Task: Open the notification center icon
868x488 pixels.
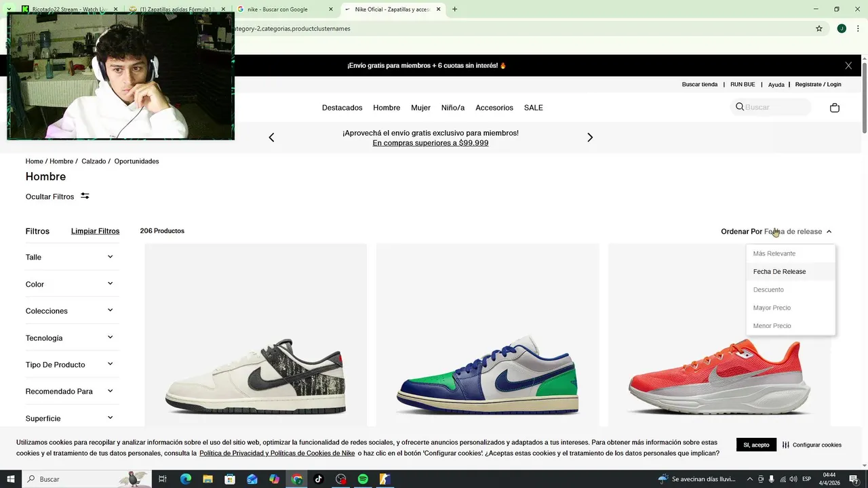Action: 854,479
